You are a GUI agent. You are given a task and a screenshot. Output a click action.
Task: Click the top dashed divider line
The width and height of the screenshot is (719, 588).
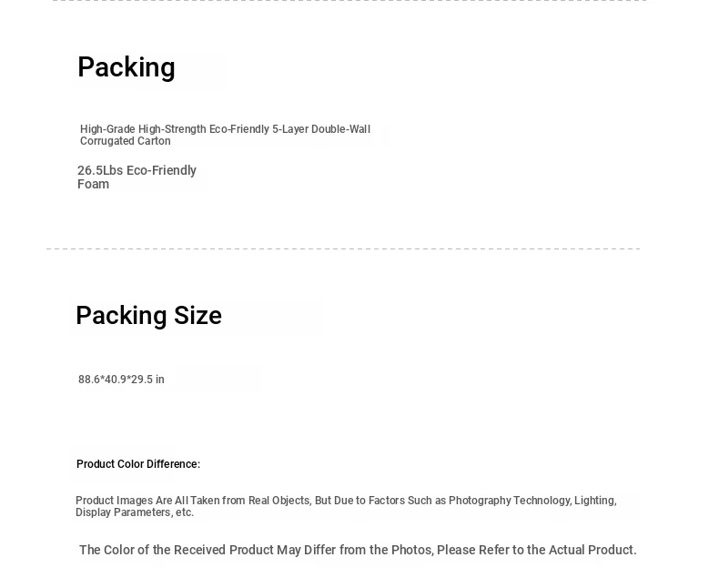coord(349,1)
